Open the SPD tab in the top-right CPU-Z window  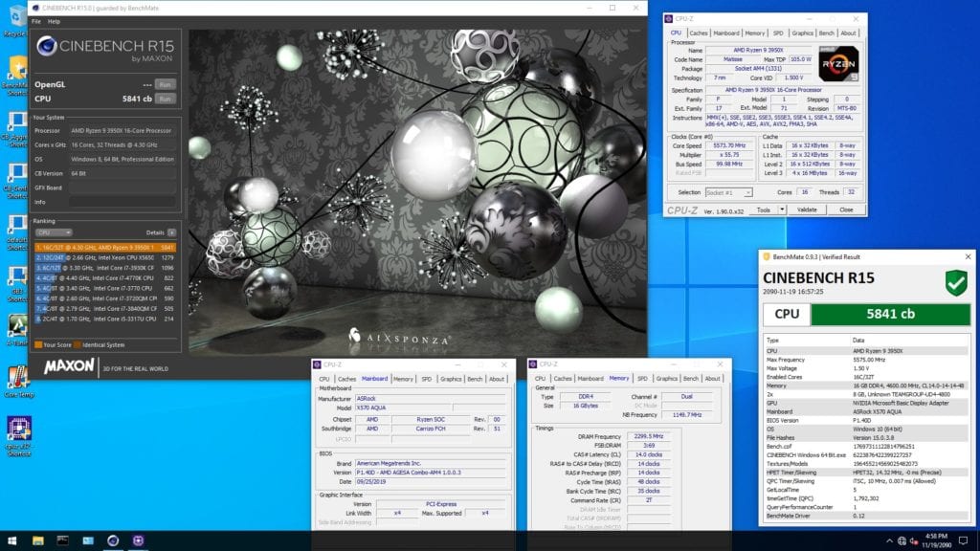coord(778,33)
